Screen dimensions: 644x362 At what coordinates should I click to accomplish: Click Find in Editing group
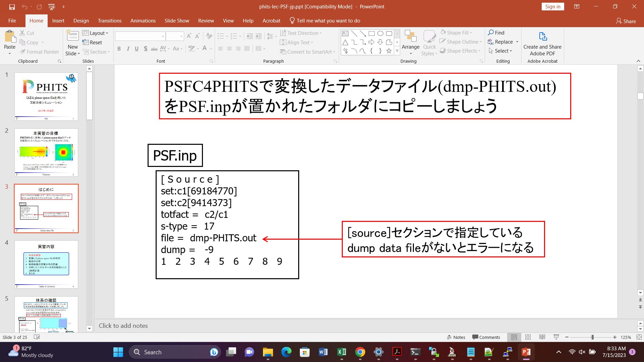pyautogui.click(x=496, y=33)
